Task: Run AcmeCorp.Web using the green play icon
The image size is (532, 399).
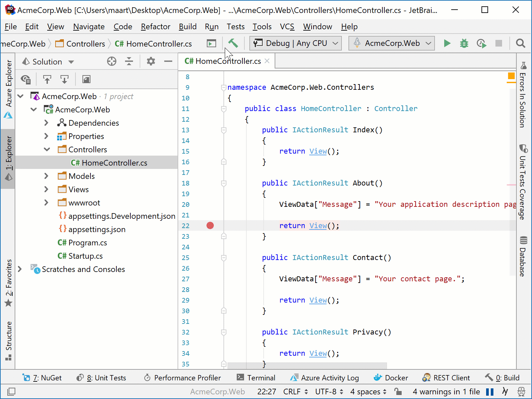Action: click(x=447, y=43)
